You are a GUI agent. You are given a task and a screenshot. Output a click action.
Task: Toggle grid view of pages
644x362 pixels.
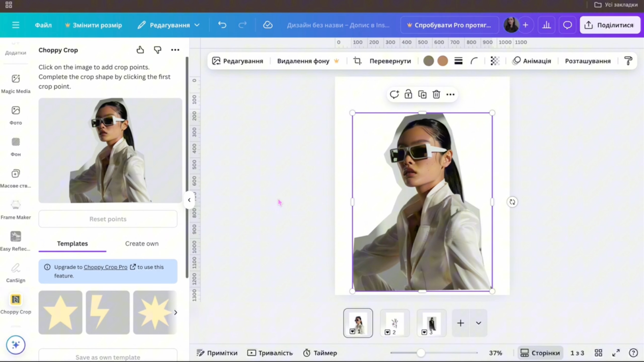[x=598, y=353]
